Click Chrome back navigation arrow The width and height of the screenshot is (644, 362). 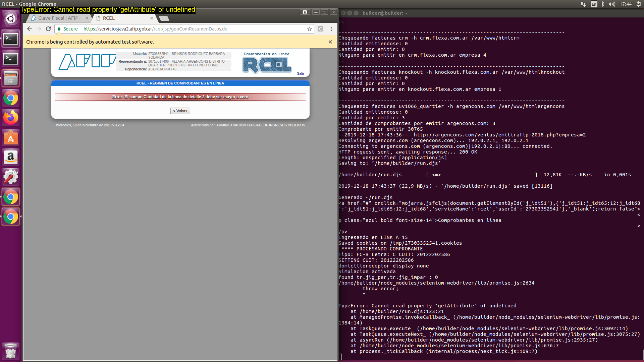pyautogui.click(x=30, y=29)
